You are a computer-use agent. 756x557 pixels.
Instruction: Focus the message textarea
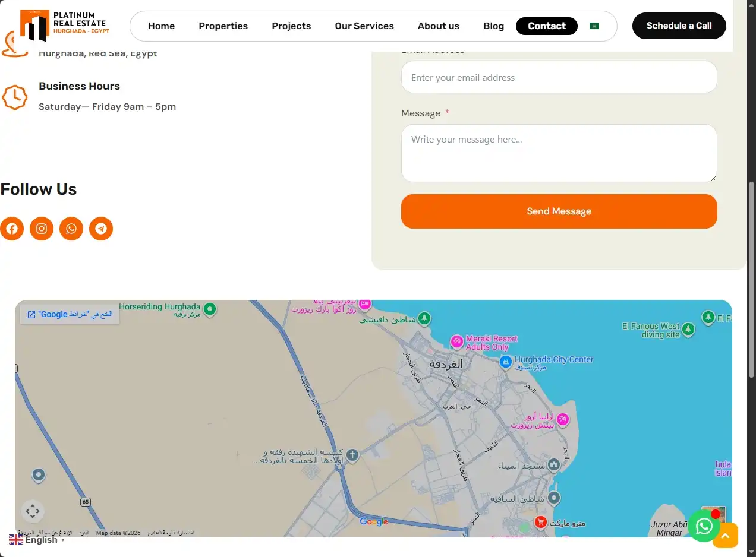[559, 153]
